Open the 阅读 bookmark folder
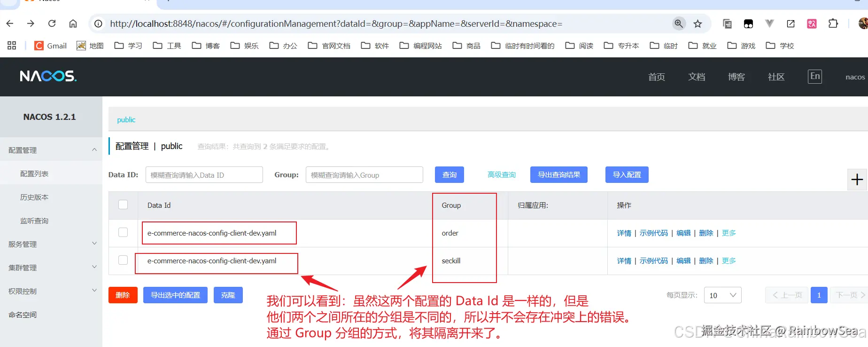This screenshot has width=868, height=347. pos(579,46)
